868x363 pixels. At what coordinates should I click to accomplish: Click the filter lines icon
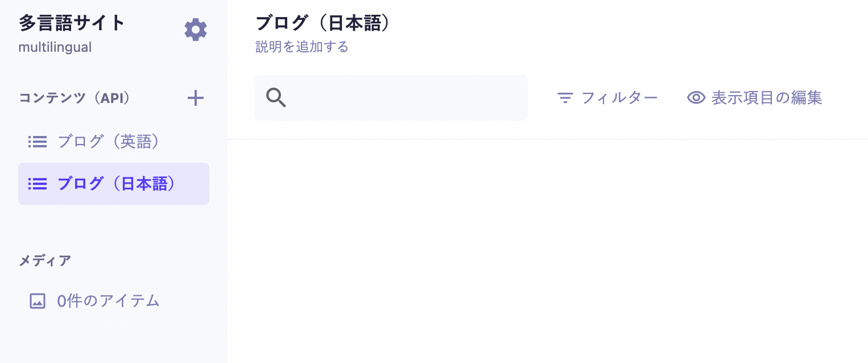[565, 98]
